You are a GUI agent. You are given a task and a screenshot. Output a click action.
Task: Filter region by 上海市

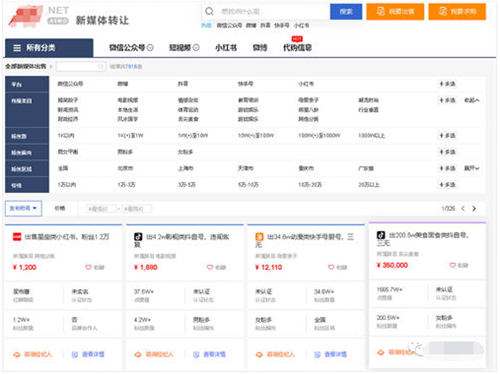(x=186, y=168)
